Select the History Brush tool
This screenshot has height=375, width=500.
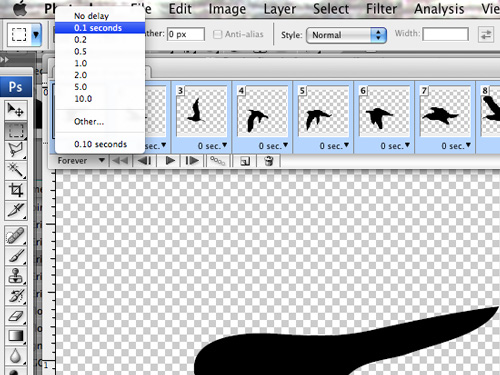pos(15,296)
